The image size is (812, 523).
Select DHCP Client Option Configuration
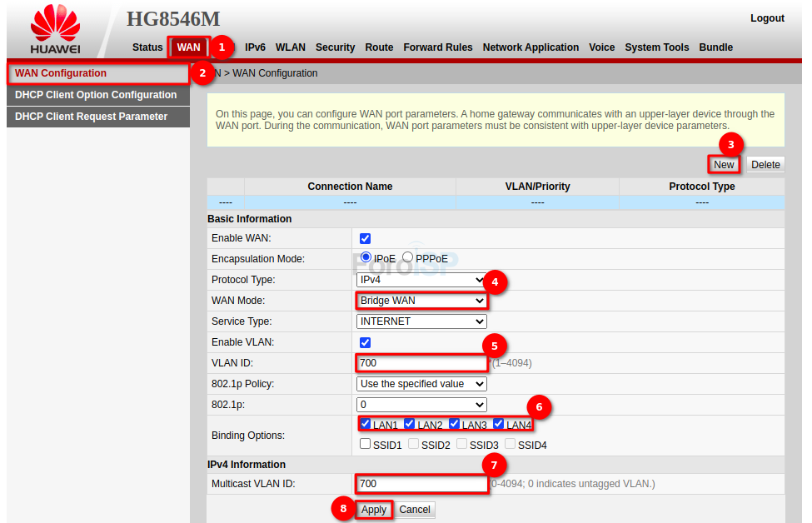[96, 95]
